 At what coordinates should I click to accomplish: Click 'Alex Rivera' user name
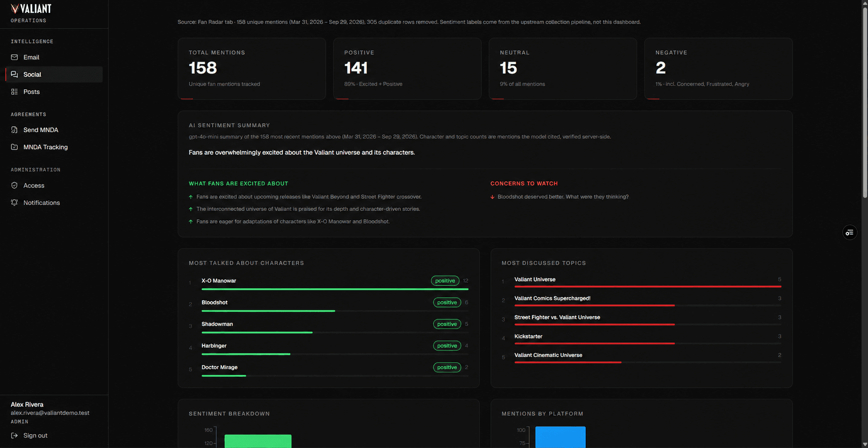tap(27, 405)
